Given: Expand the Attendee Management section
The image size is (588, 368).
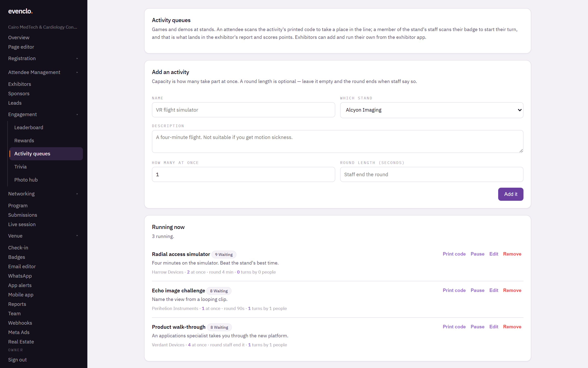Looking at the screenshot, I should click(x=43, y=72).
